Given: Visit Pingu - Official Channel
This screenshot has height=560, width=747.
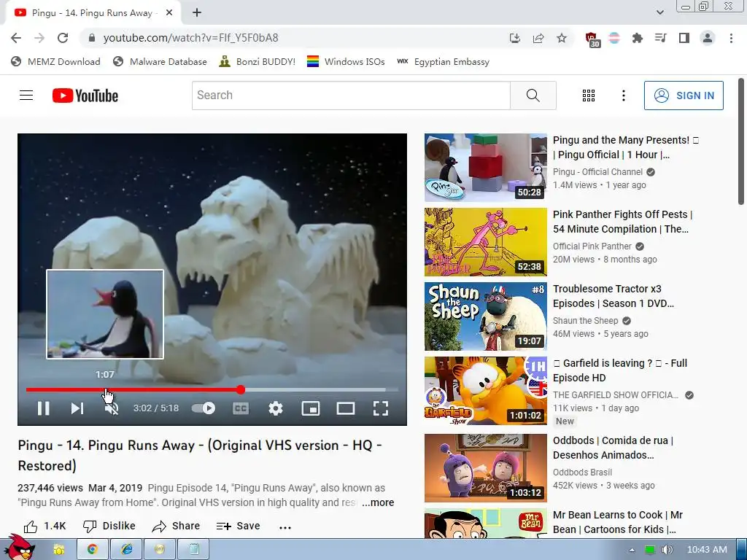Looking at the screenshot, I should pos(598,172).
